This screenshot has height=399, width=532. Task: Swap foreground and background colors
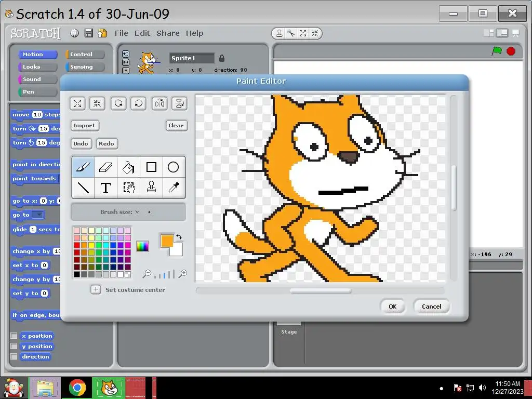click(x=179, y=237)
